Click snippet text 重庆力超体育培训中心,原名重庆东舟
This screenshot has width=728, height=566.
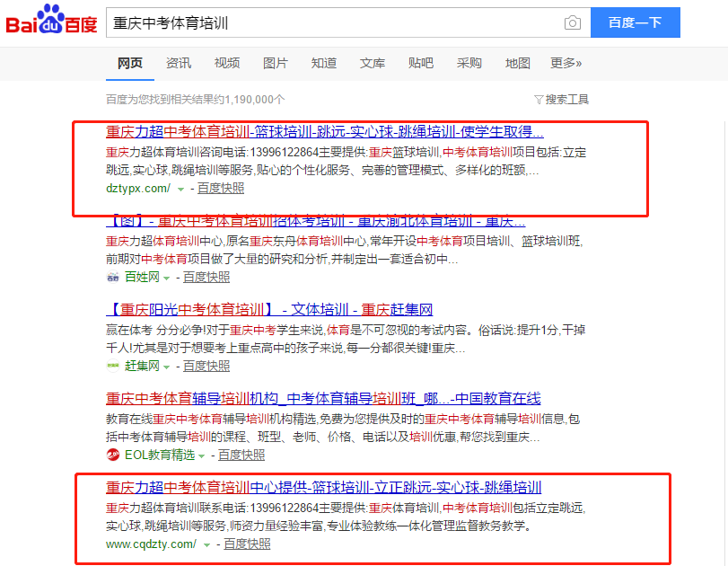pos(344,250)
